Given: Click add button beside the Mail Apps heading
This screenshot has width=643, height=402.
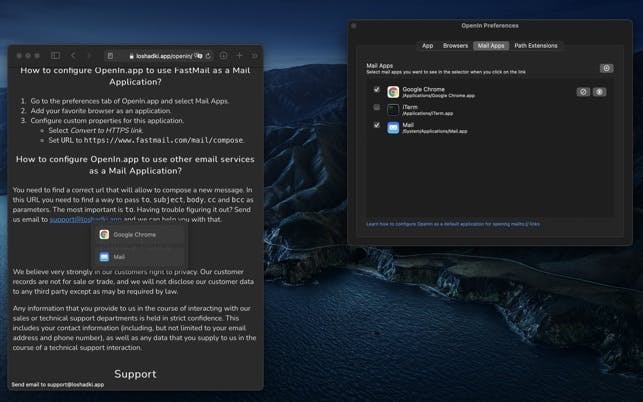Looking at the screenshot, I should (x=606, y=68).
